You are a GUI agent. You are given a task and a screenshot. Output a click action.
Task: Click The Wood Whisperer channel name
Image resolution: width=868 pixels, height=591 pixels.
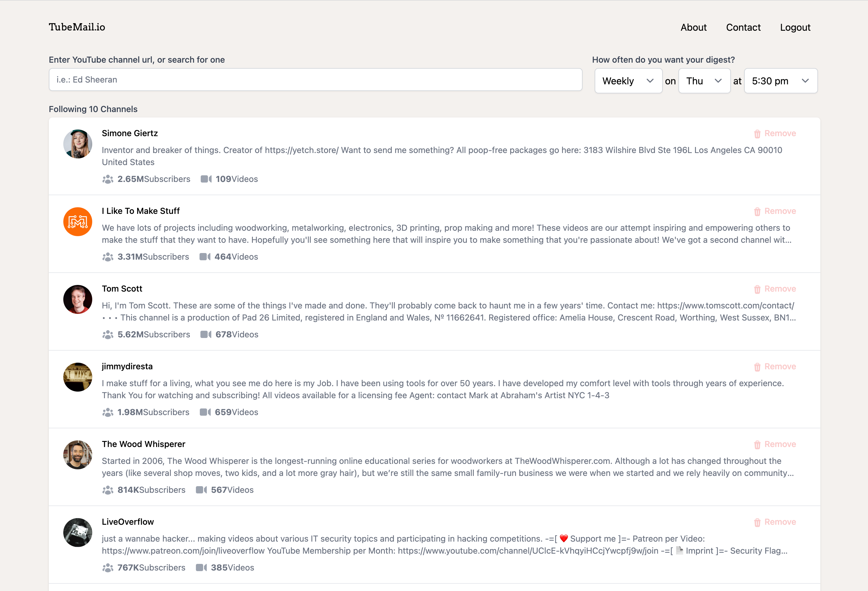point(144,444)
